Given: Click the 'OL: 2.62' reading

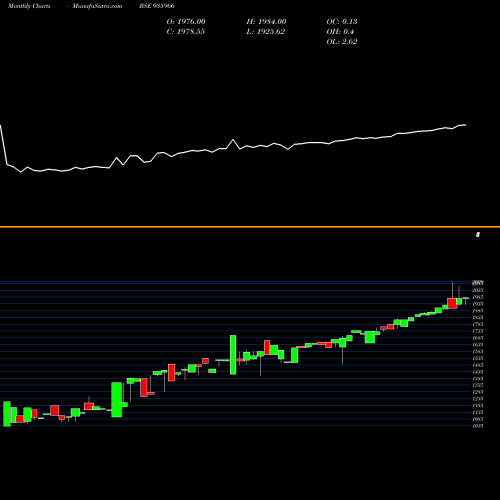Looking at the screenshot, I should pos(342,41).
